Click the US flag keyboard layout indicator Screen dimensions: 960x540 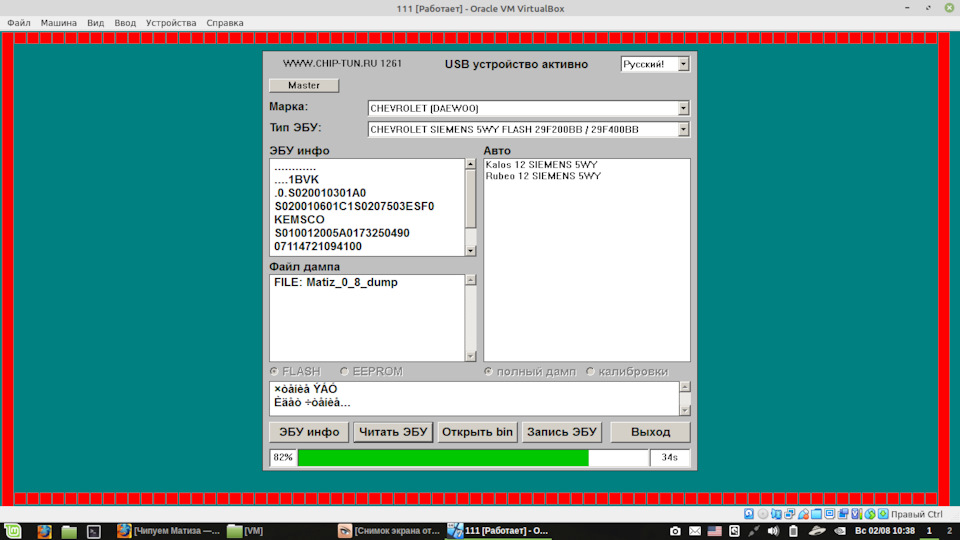(714, 531)
